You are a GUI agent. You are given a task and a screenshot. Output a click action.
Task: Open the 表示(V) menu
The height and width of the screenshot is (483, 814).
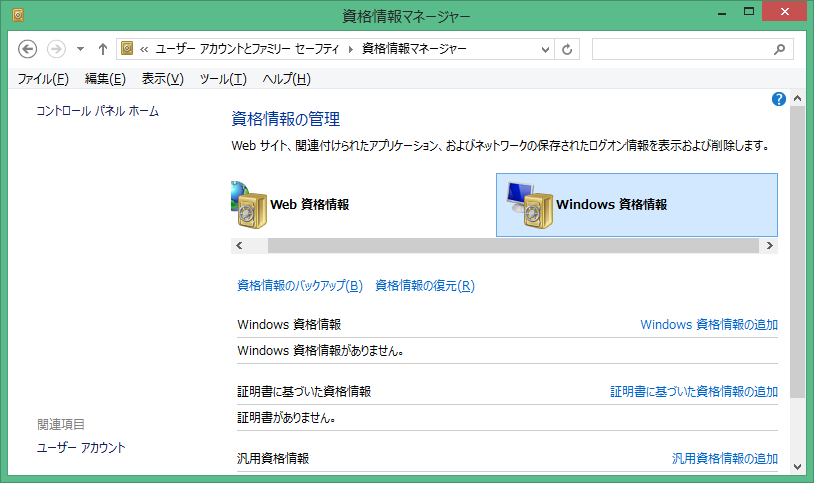(x=162, y=79)
